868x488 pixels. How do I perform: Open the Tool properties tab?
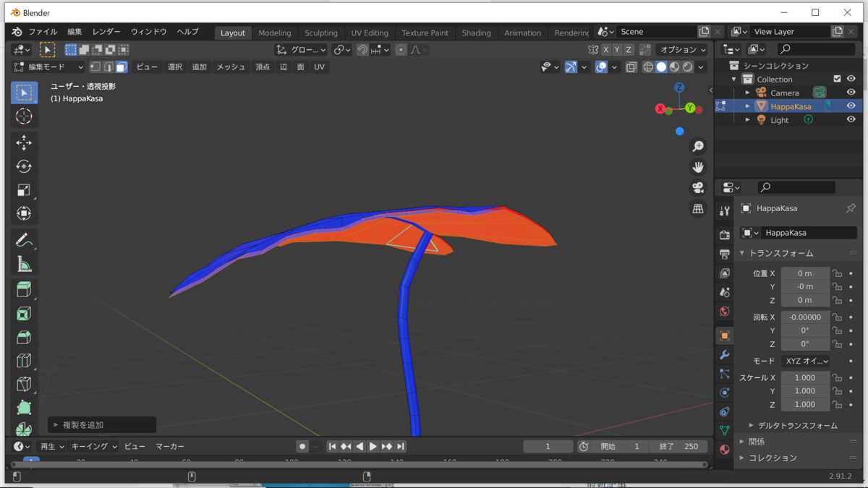click(x=725, y=210)
